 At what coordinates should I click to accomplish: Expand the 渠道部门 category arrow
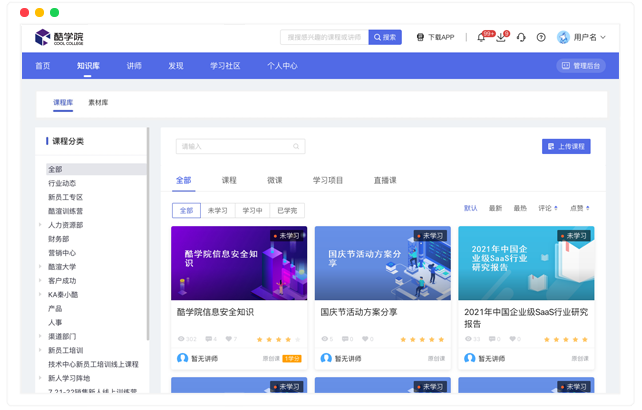[x=40, y=336]
